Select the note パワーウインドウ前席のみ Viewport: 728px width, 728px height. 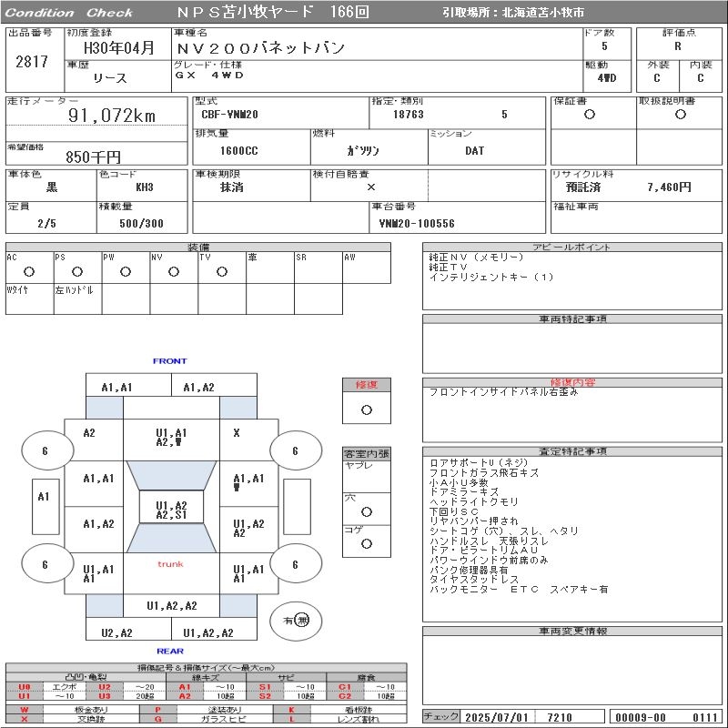pos(489,560)
